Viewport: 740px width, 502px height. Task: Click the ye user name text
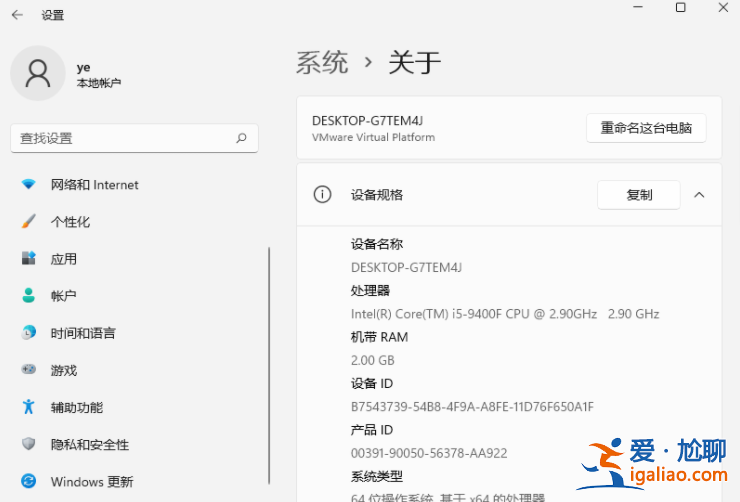point(84,67)
